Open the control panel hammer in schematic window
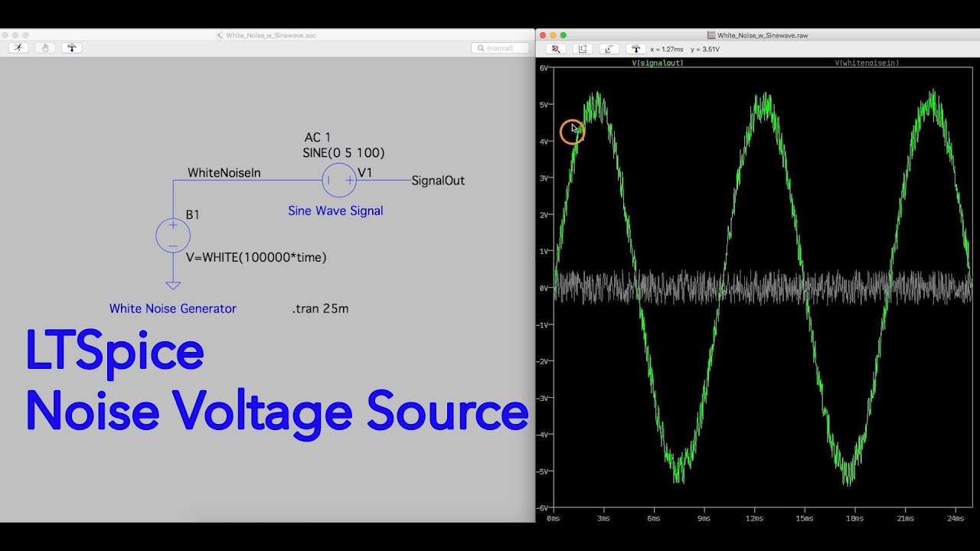The width and height of the screenshot is (980, 551). click(x=72, y=47)
